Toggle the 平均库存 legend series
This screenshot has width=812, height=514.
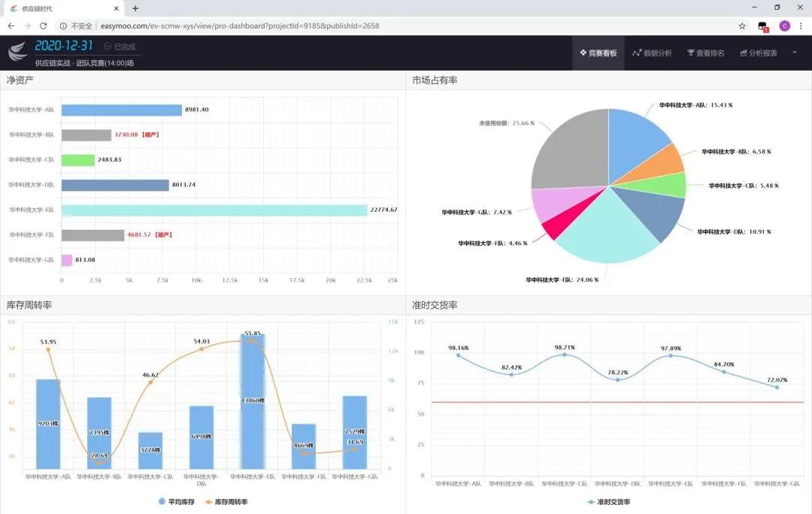point(178,502)
